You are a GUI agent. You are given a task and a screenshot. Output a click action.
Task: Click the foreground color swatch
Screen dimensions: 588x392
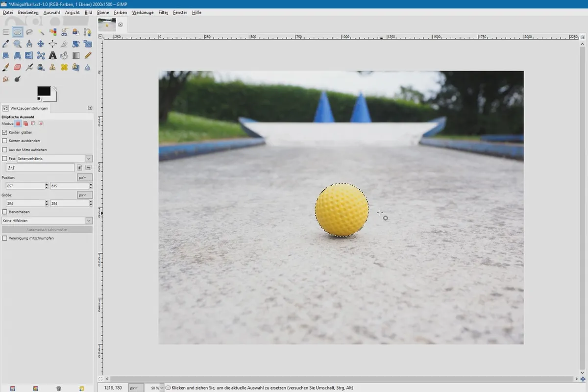click(x=44, y=91)
